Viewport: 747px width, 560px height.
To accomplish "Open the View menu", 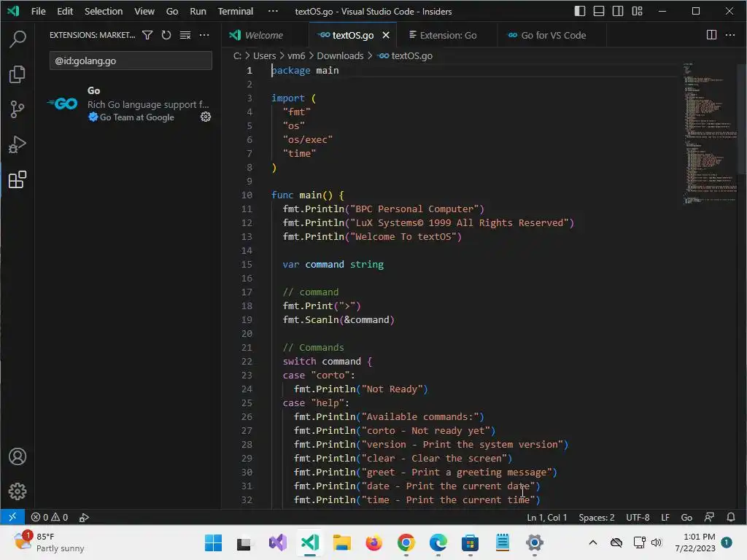I will coord(144,11).
